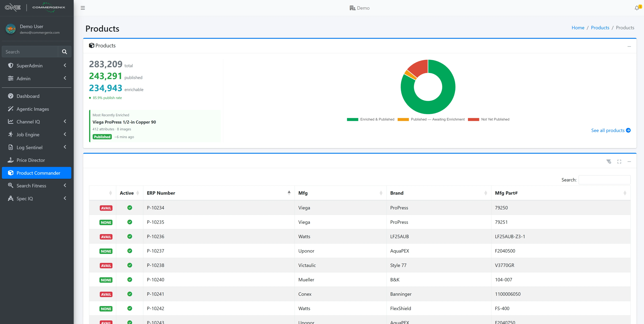Expand the Log Sentinel chevron
The height and width of the screenshot is (324, 644).
coord(65,147)
